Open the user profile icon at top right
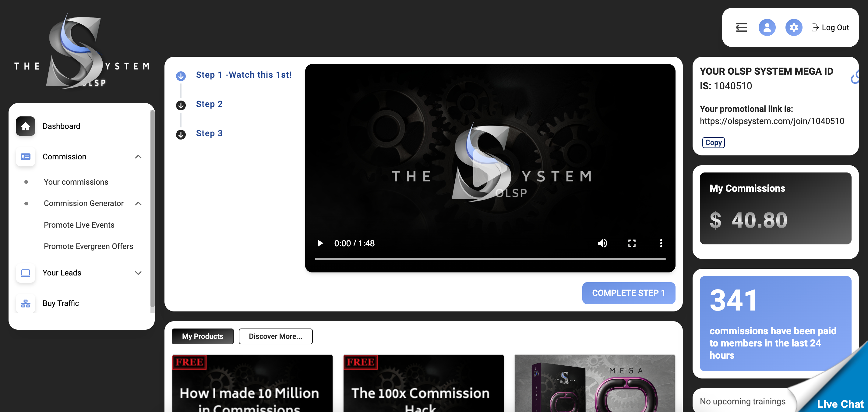The height and width of the screenshot is (412, 868). 767,27
